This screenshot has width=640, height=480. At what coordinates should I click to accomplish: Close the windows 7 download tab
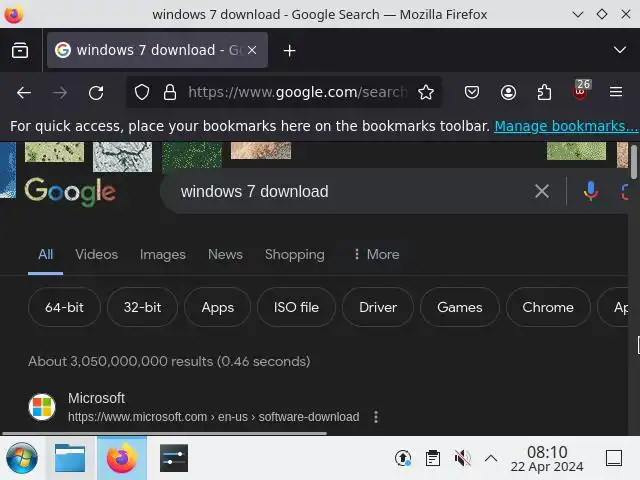(252, 50)
